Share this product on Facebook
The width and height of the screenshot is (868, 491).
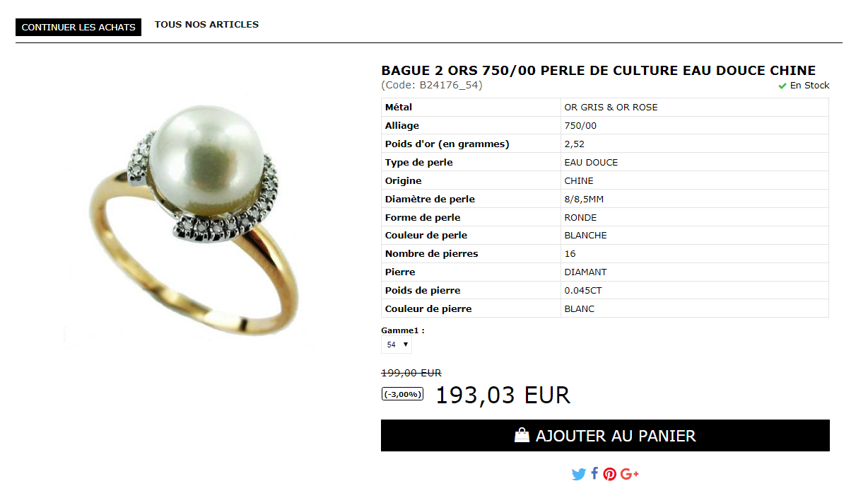(594, 473)
